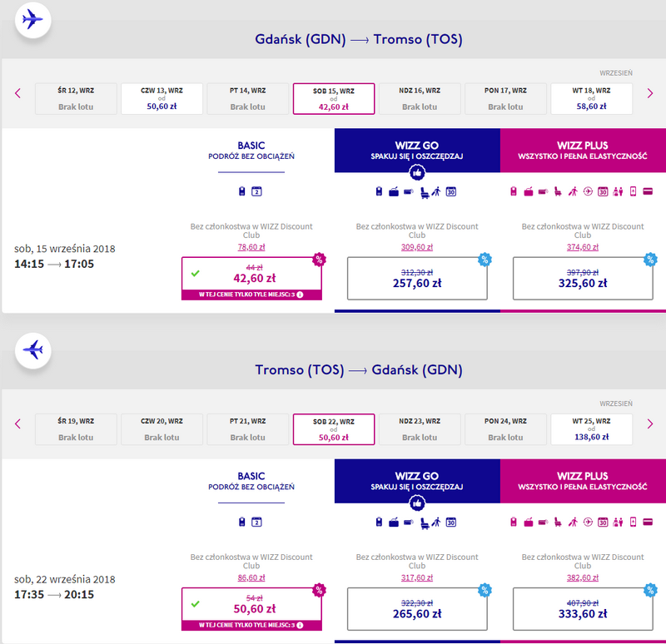The width and height of the screenshot is (666, 644).
Task: Click percent badge on outbound 257,60 zł fare
Action: pos(485,259)
